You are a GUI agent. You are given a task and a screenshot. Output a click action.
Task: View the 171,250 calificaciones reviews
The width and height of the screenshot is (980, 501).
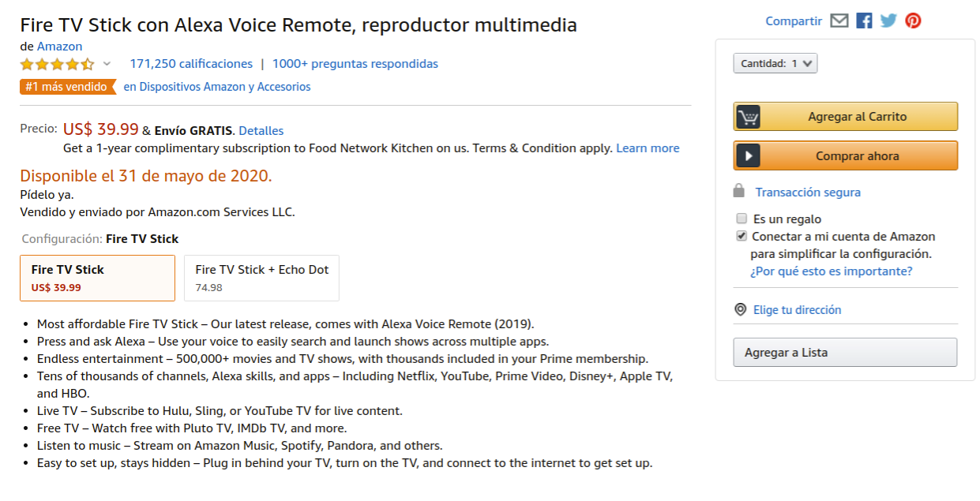190,63
